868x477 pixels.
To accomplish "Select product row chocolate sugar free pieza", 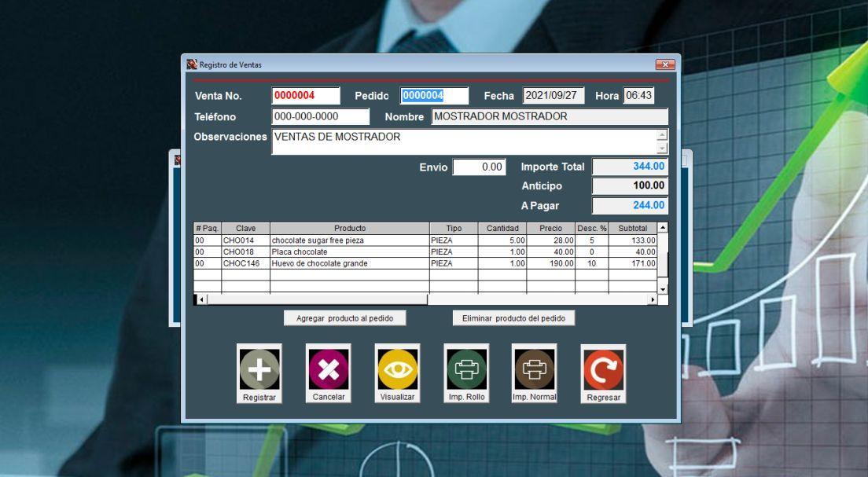I will tap(425, 240).
